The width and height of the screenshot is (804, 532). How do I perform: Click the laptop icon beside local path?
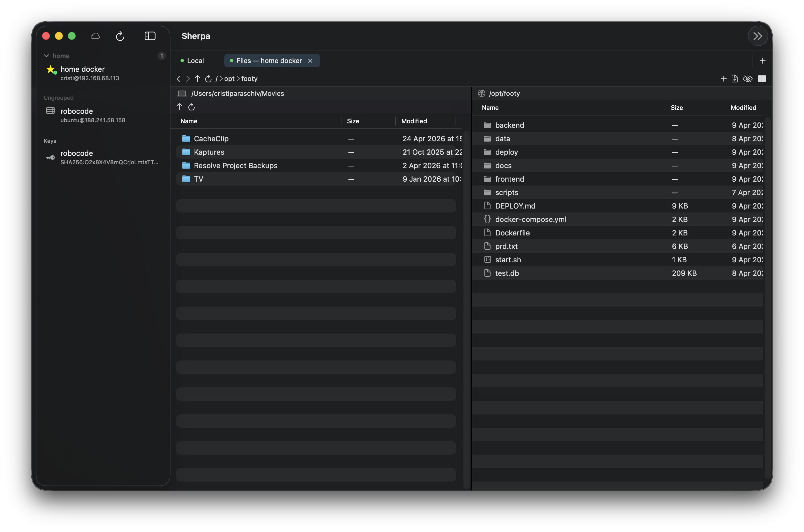pyautogui.click(x=182, y=93)
